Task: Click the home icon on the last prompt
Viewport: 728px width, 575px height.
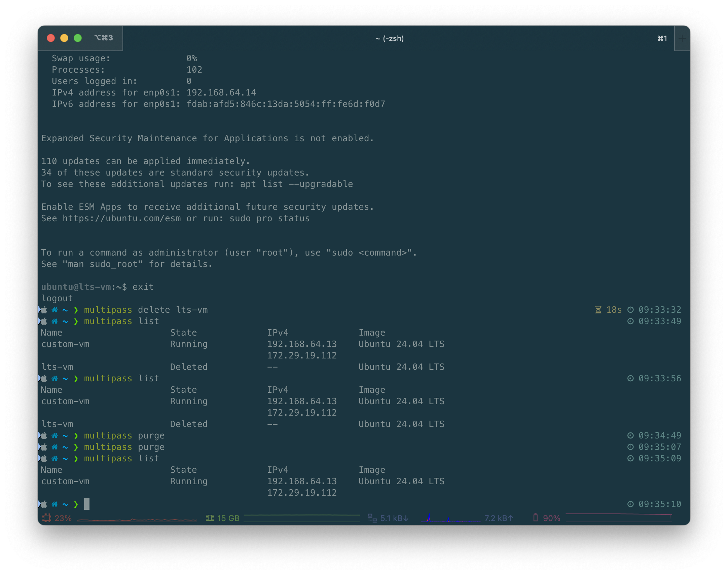Action: click(54, 504)
